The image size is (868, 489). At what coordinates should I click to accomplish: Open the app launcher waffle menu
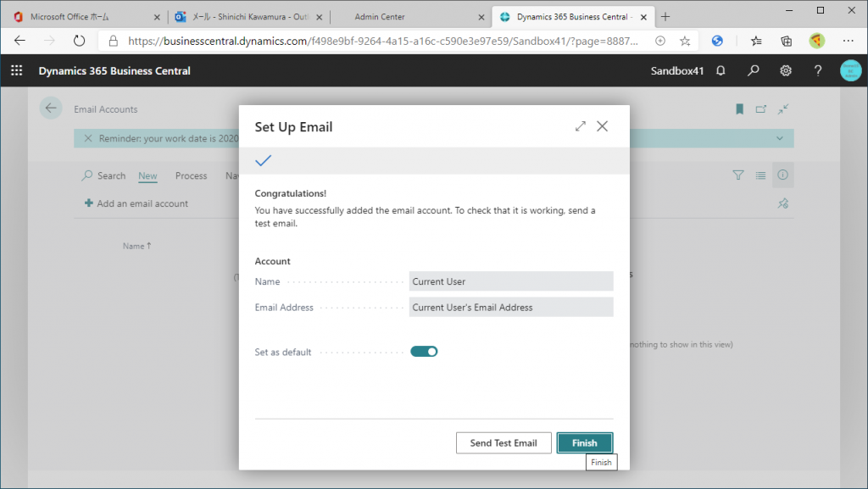point(17,70)
